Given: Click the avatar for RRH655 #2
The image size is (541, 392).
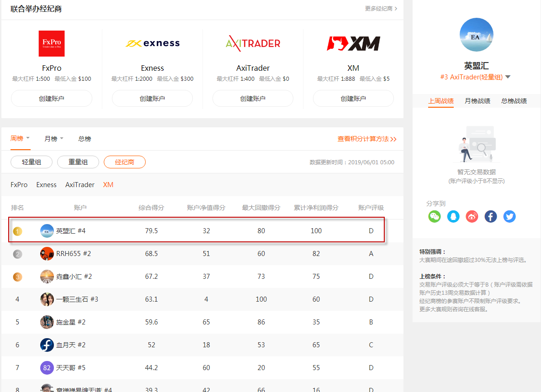Looking at the screenshot, I should (47, 254).
